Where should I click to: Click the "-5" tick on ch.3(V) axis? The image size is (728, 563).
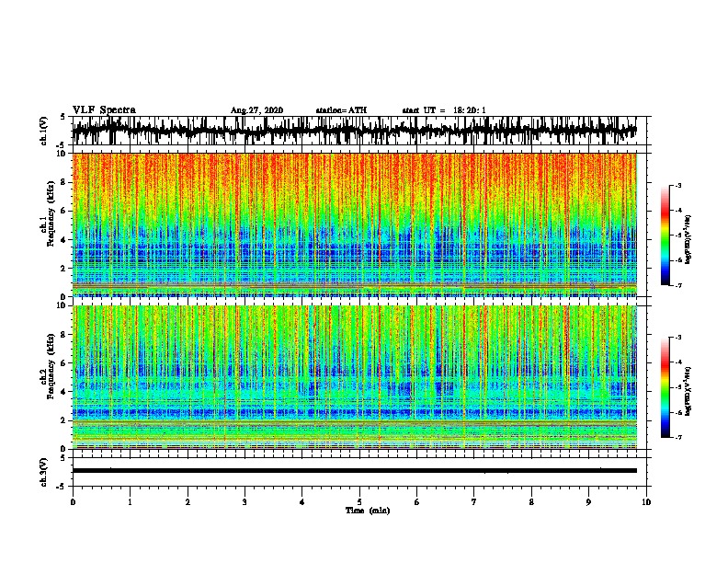tap(63, 487)
